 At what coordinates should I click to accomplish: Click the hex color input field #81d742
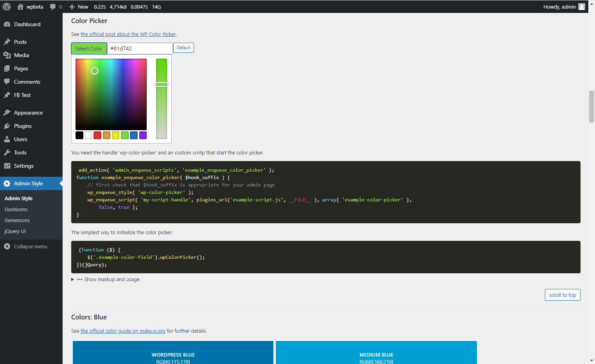click(140, 48)
